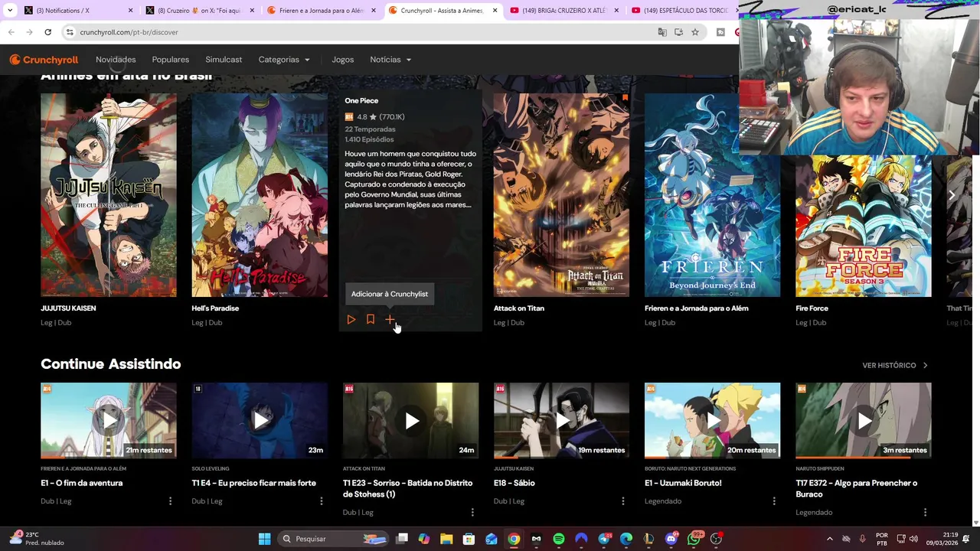Image resolution: width=980 pixels, height=551 pixels.
Task: Click install app icon in address bar
Action: tap(678, 32)
